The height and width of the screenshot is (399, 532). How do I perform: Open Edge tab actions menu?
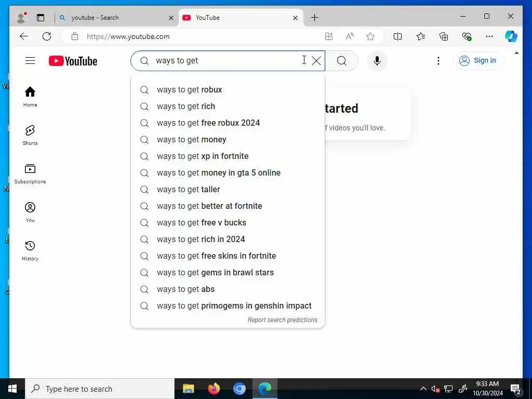coord(41,18)
